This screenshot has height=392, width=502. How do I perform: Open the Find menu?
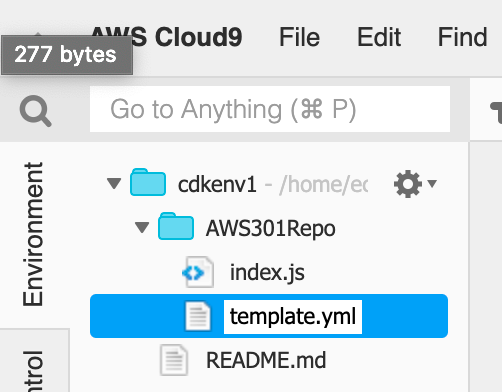point(462,37)
